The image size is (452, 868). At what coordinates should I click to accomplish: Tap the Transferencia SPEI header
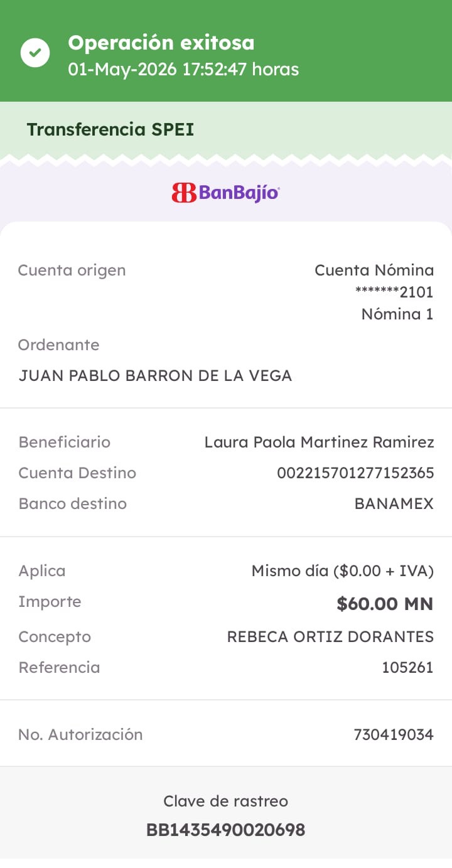[x=110, y=130]
